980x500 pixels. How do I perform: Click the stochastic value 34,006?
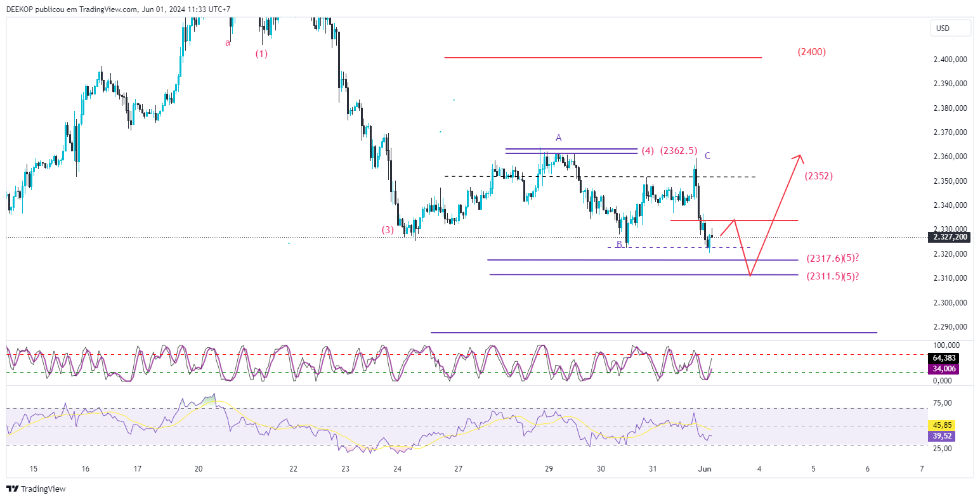pyautogui.click(x=944, y=369)
